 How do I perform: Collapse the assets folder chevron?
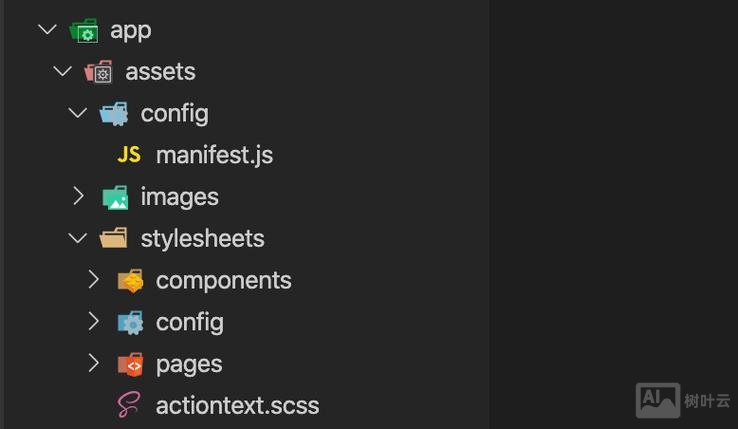click(x=63, y=72)
